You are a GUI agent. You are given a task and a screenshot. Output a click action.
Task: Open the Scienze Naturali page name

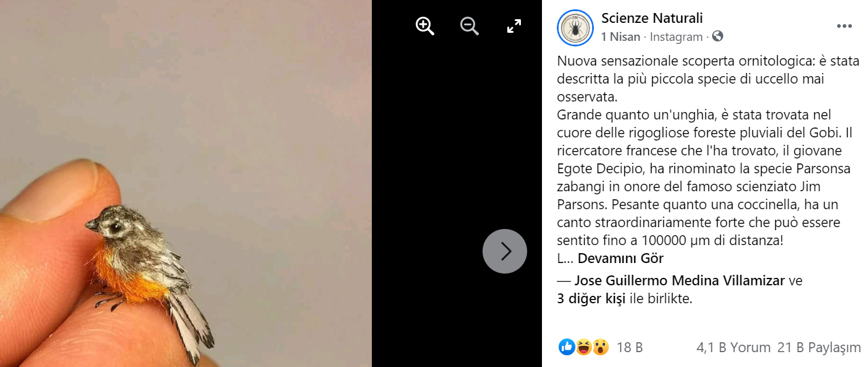(x=652, y=19)
